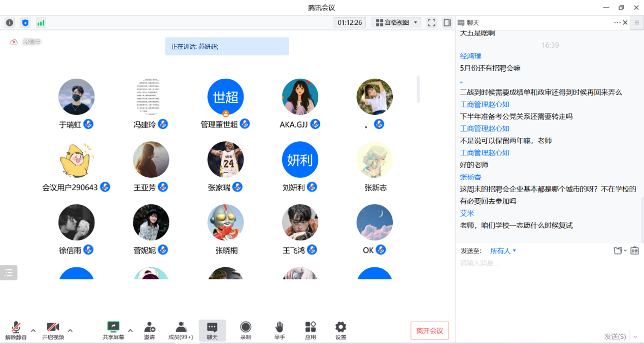The image size is (644, 344).
Task: Expand the arrow beside 共享屏幕
Action: pyautogui.click(x=130, y=331)
